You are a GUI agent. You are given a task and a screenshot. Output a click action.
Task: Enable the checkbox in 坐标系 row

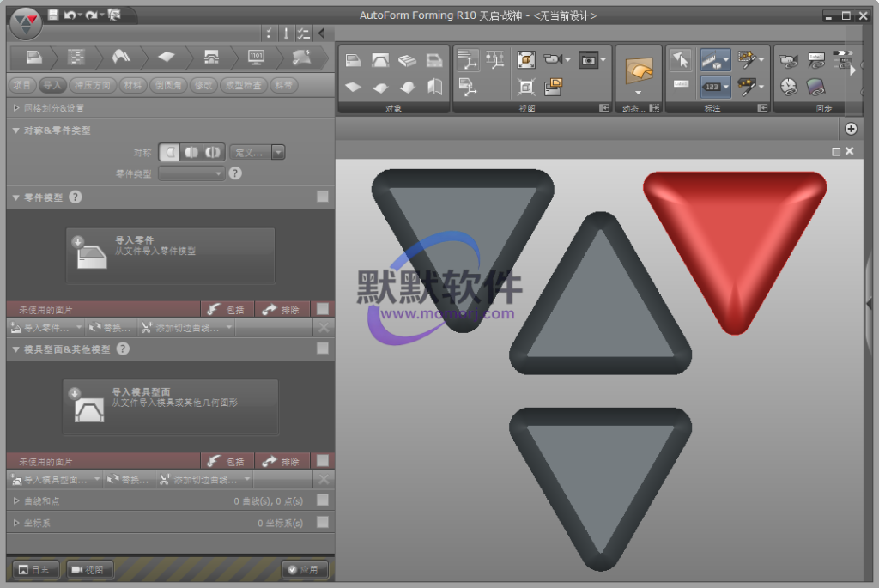click(x=322, y=522)
